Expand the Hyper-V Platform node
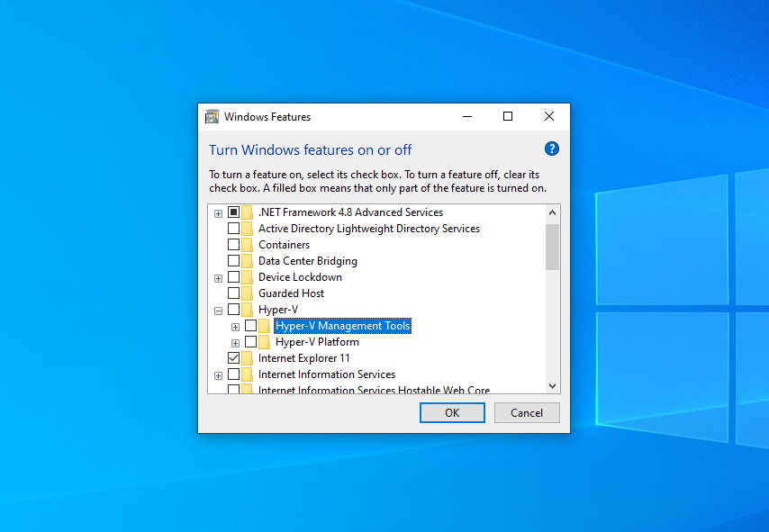 point(235,343)
